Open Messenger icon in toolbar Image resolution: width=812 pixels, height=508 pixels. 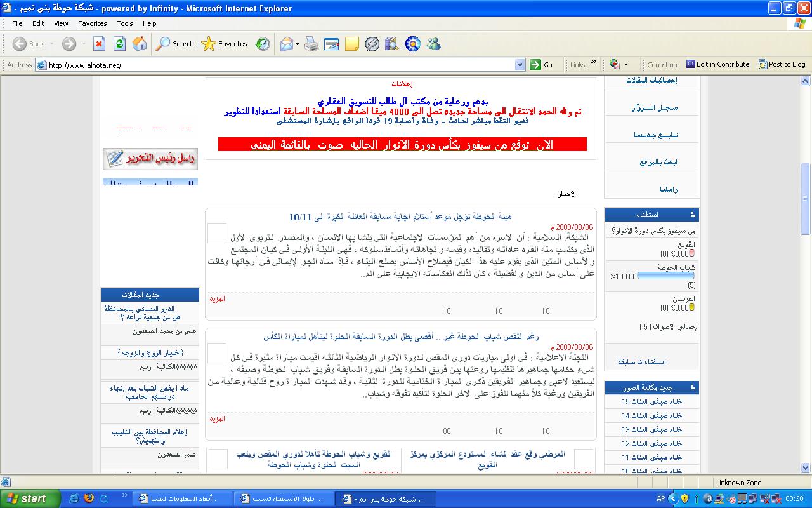pos(434,44)
